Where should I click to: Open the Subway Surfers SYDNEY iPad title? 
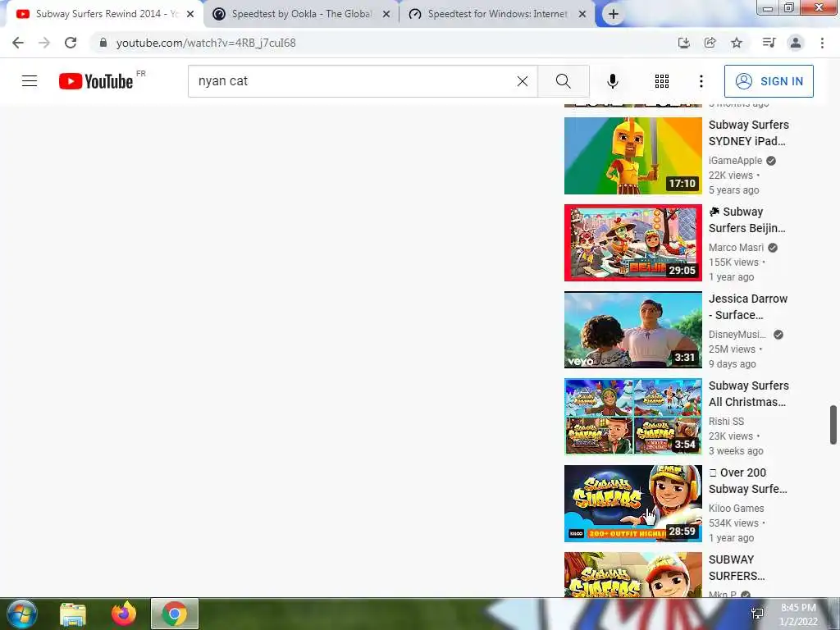click(x=748, y=133)
